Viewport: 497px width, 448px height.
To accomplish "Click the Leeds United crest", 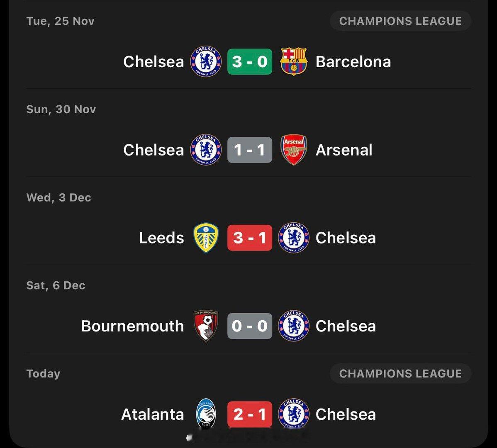I will [206, 238].
